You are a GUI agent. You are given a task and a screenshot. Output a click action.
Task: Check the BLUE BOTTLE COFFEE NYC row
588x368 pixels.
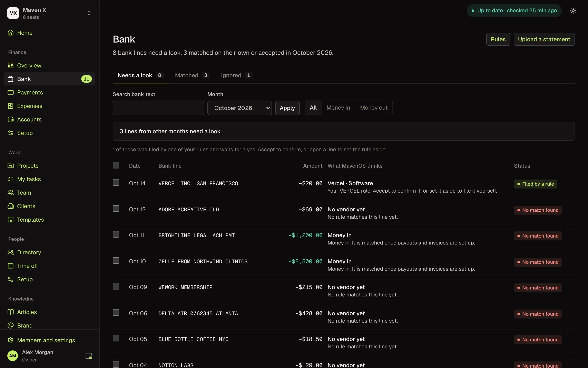[116, 338]
